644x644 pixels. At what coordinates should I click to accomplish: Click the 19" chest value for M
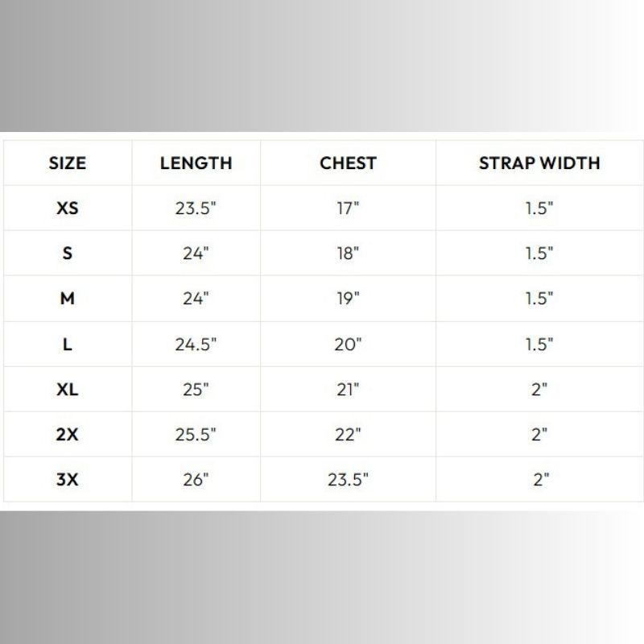click(348, 299)
